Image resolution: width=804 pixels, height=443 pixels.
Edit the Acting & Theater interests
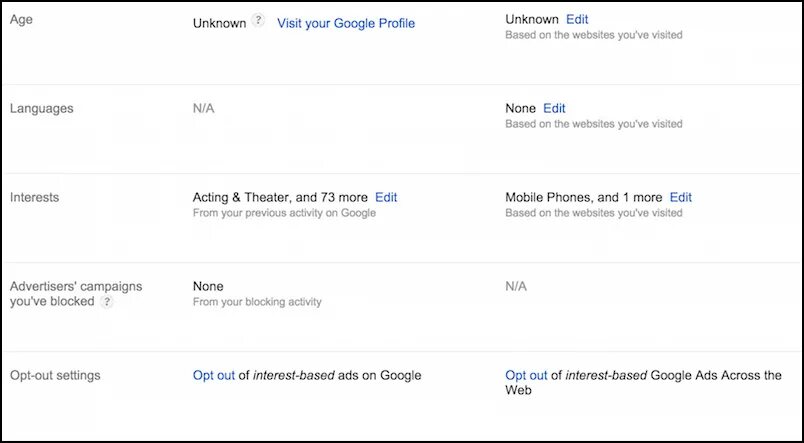(x=386, y=197)
